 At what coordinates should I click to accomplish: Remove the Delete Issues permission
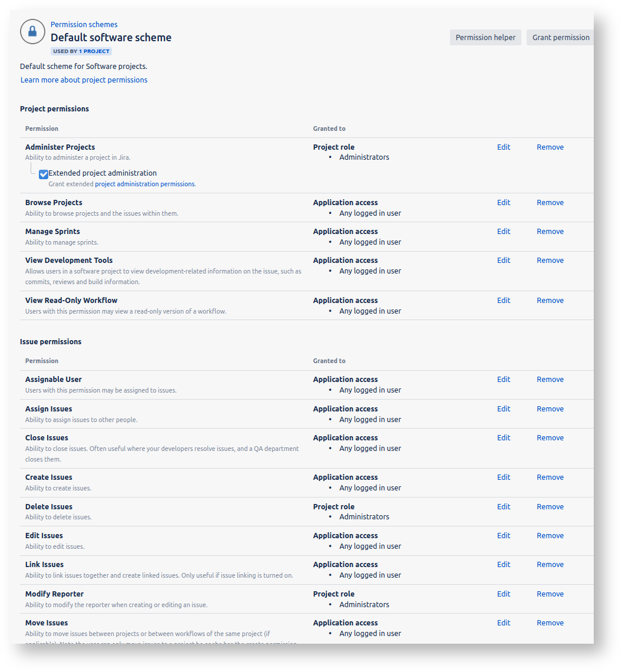tap(550, 507)
